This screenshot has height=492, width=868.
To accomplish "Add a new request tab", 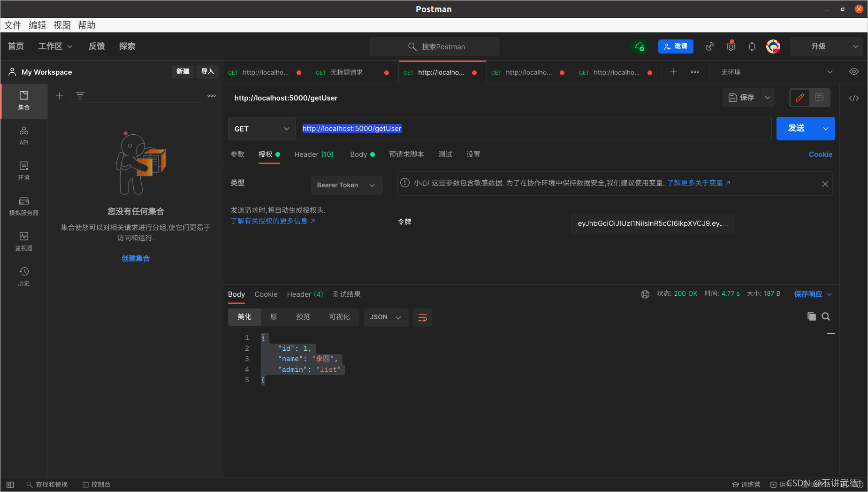I will [x=674, y=72].
